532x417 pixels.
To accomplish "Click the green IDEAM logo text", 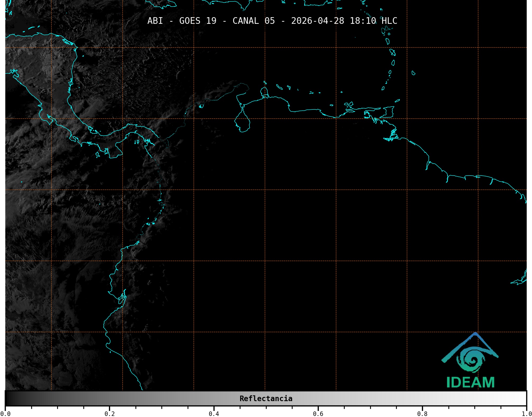I will [470, 382].
